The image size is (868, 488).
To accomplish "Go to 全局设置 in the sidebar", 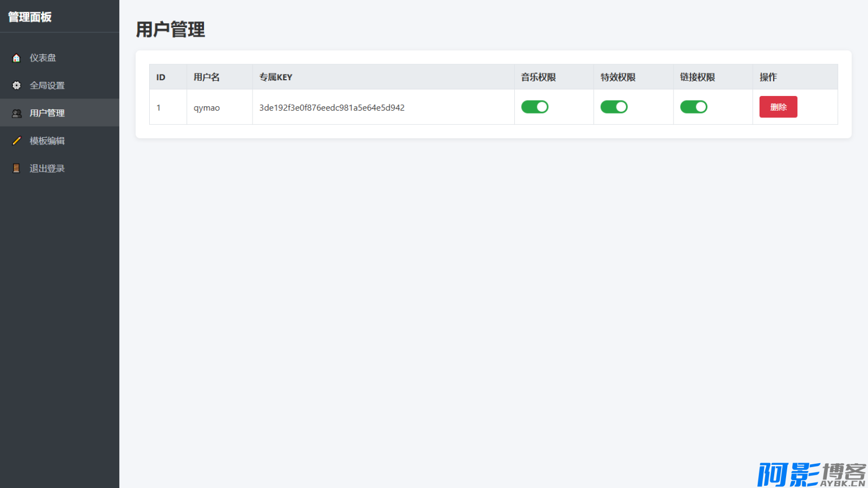I will coord(47,85).
